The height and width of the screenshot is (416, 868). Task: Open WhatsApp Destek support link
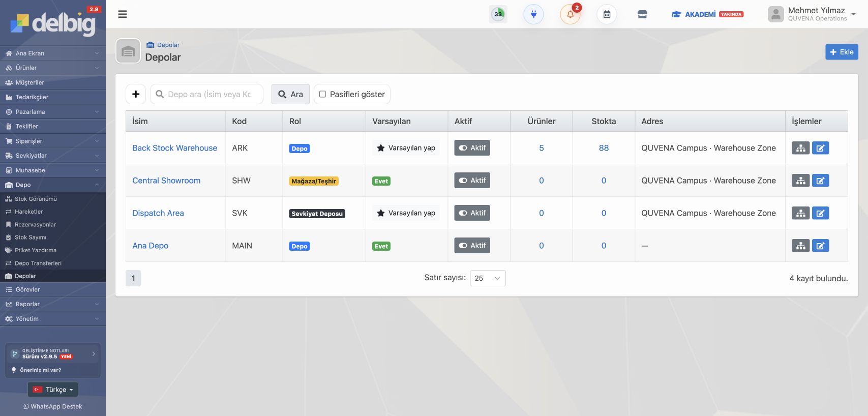coord(53,406)
